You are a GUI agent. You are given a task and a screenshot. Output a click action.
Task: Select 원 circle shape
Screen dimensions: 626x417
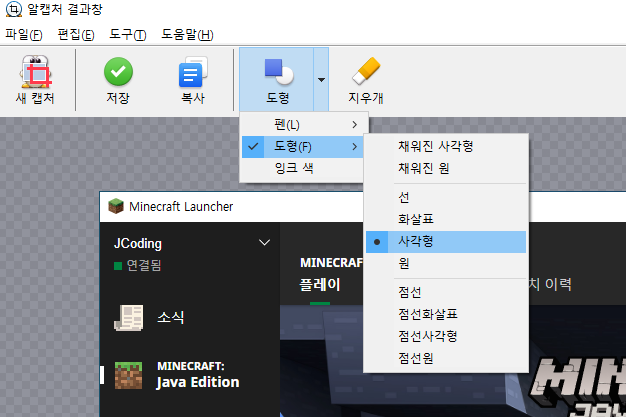(446, 264)
